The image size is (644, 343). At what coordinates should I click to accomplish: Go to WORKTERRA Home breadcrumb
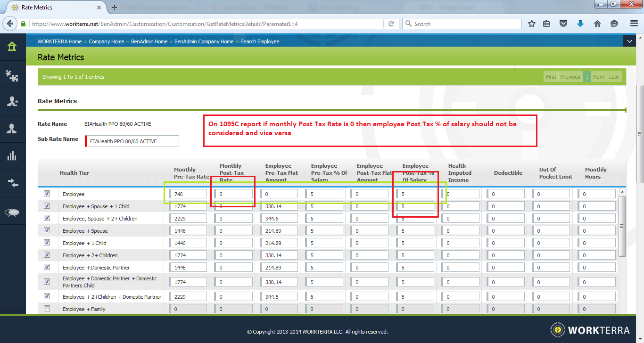tap(59, 41)
